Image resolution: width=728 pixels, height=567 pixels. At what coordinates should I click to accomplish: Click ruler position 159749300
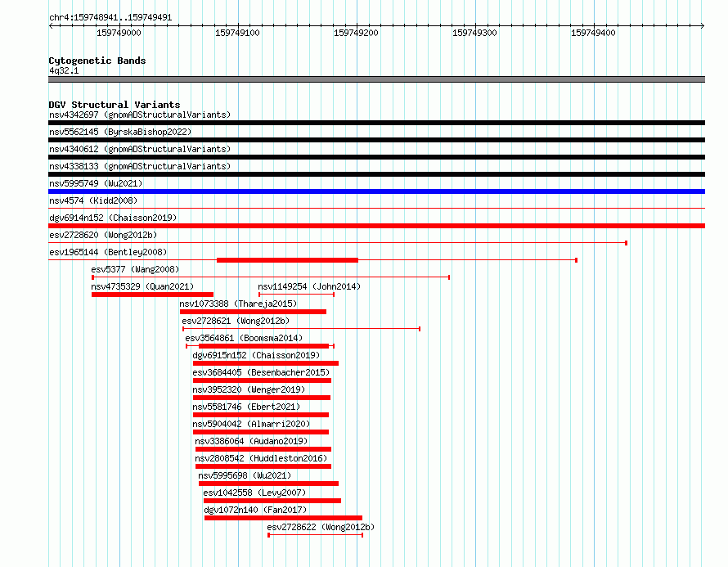pyautogui.click(x=474, y=33)
